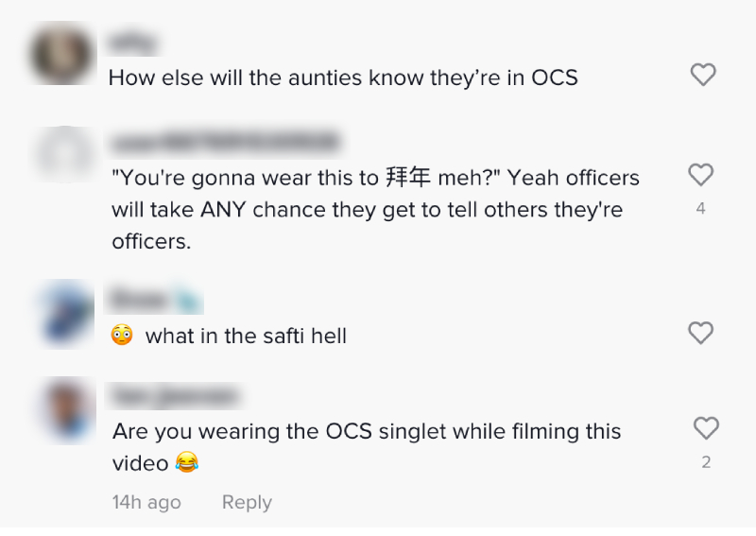Heart the OCS singlet filming comment

tap(706, 428)
